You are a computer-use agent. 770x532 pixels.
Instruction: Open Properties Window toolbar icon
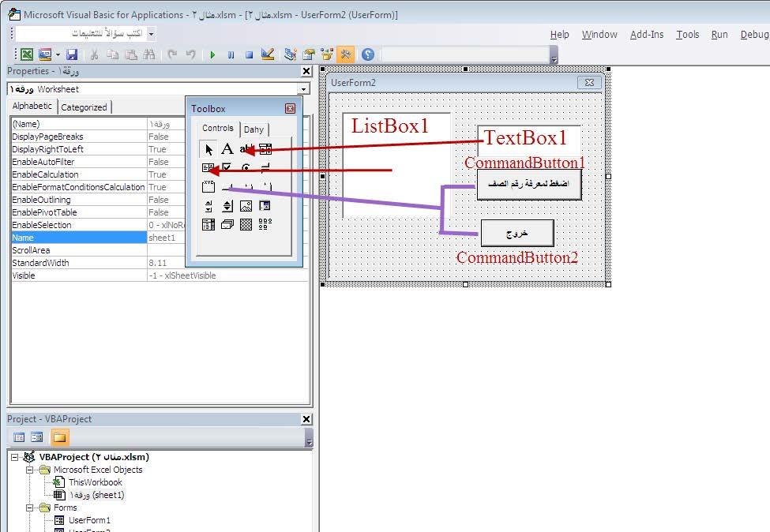[x=308, y=54]
